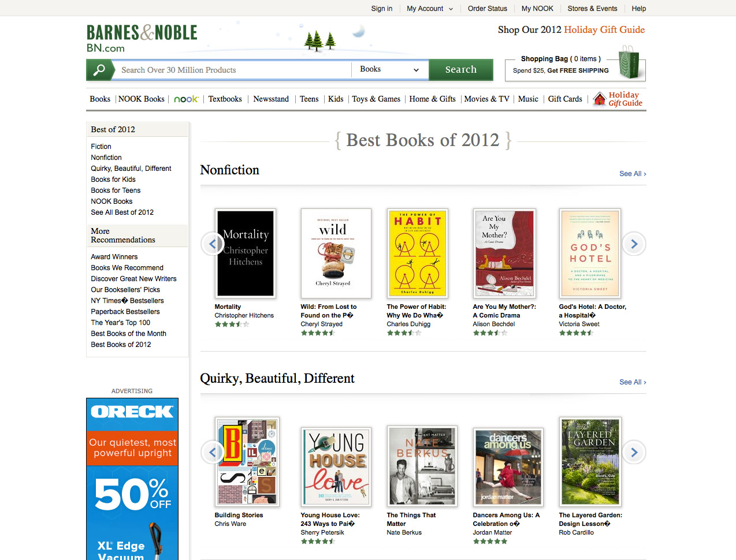Click the Oreck vacuum advertisement banner
Viewport: 736px width, 560px height.
pyautogui.click(x=132, y=479)
